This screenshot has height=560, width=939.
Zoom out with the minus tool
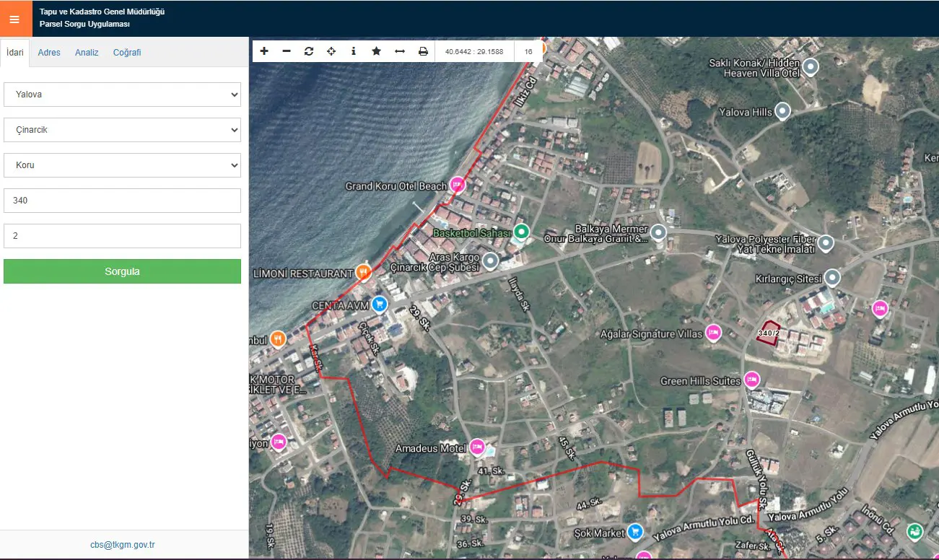[x=287, y=51]
